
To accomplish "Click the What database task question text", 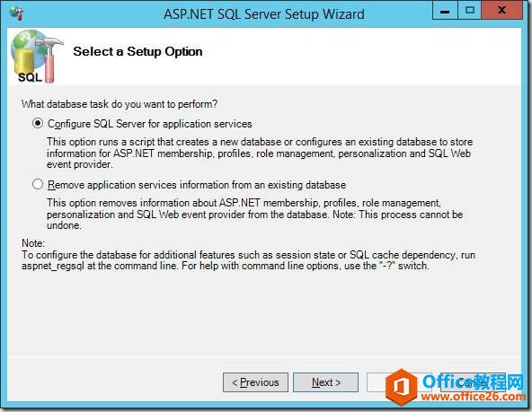I will 120,104.
